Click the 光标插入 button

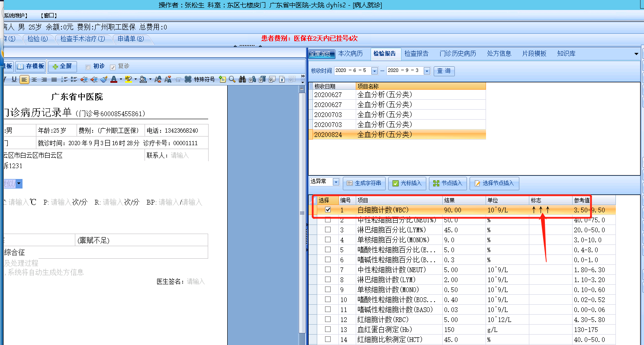tap(407, 183)
